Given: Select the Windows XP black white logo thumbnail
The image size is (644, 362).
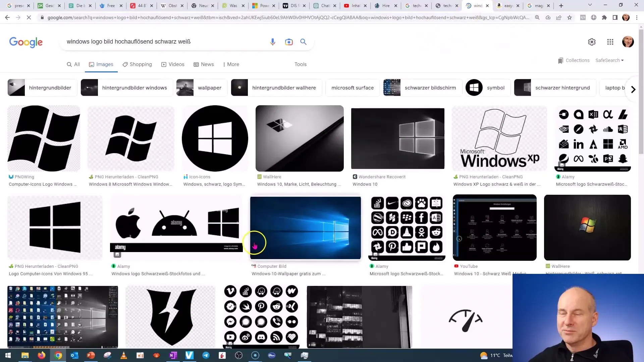Looking at the screenshot, I should [x=500, y=138].
